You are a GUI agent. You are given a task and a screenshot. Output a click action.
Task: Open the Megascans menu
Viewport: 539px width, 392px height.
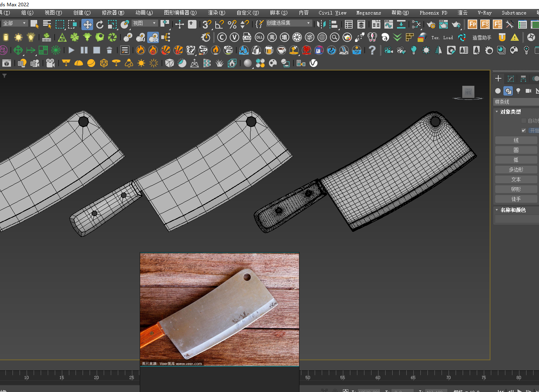(368, 13)
